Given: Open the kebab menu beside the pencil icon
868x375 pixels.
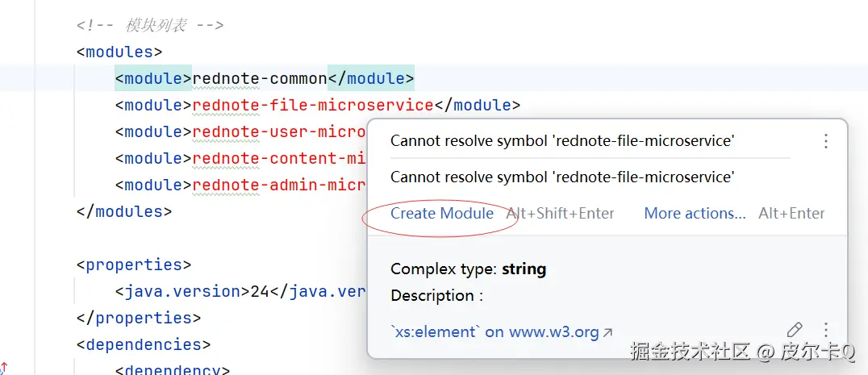Looking at the screenshot, I should point(825,330).
